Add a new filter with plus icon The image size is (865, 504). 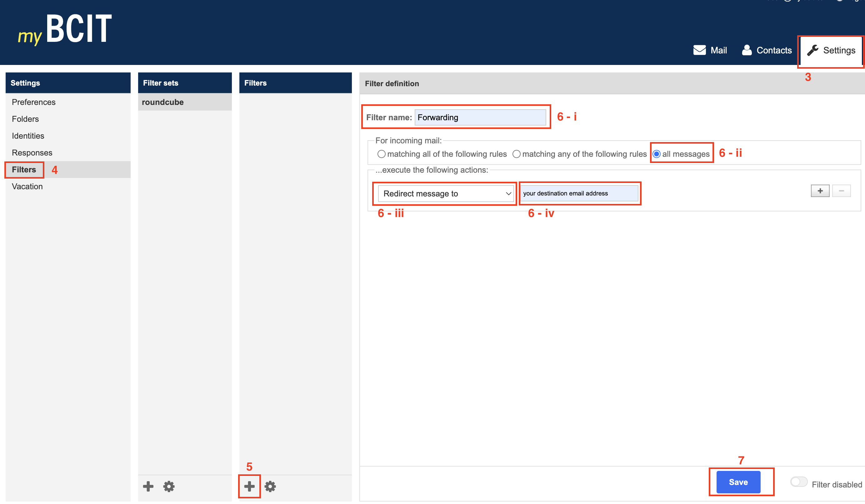coord(249,486)
